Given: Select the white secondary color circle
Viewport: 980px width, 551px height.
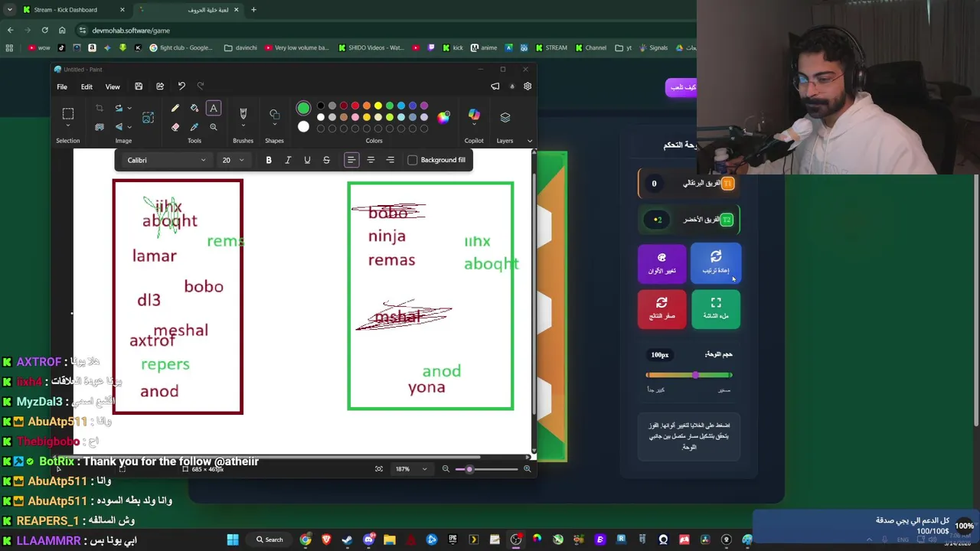Looking at the screenshot, I should [x=303, y=127].
